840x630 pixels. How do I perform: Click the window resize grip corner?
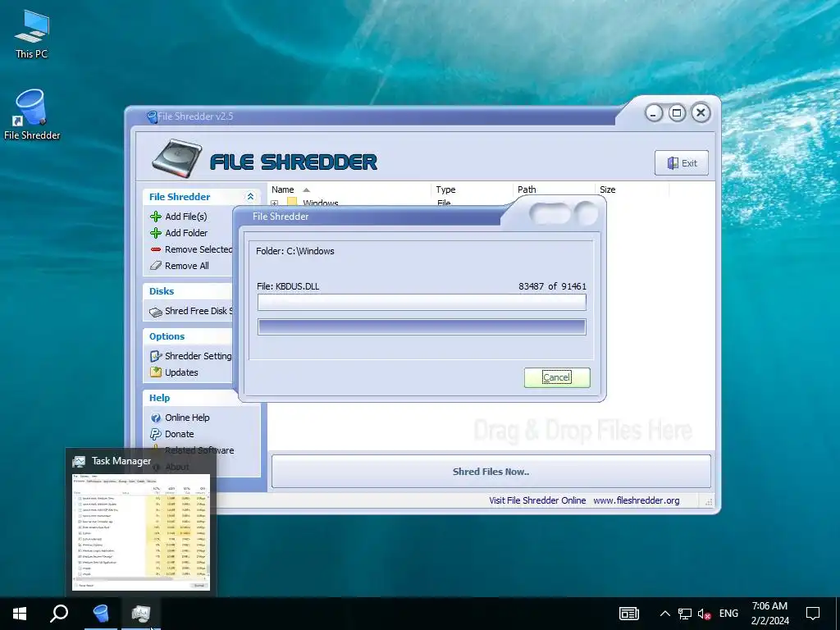pyautogui.click(x=708, y=503)
